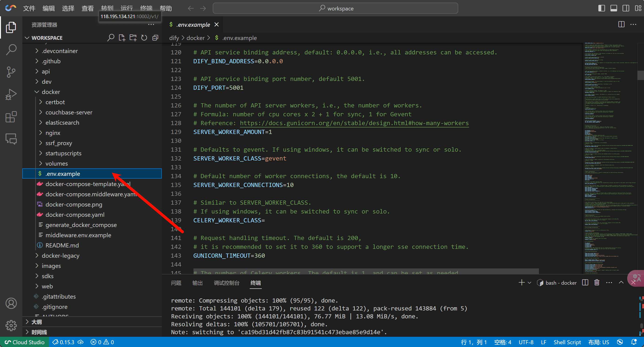Screen dimensions: 644x347
Task: Open the Search view in activity bar
Action: pos(11,50)
